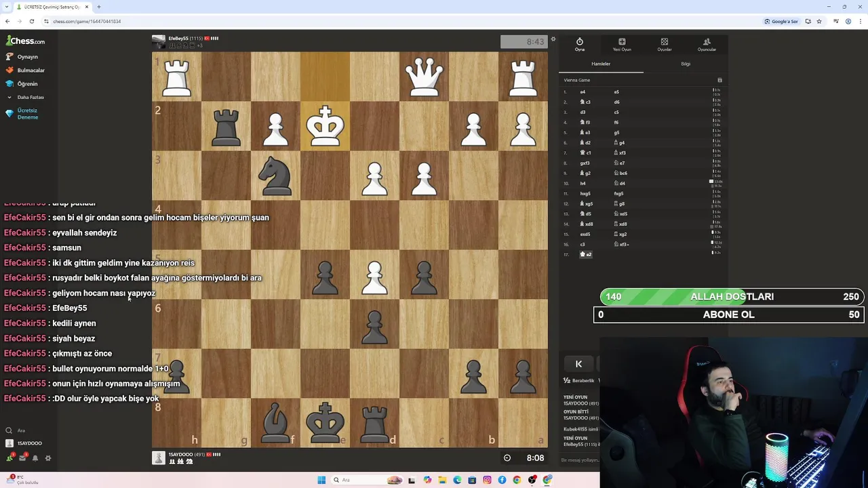
Task: Switch to the Oyunlar tab
Action: 665,45
